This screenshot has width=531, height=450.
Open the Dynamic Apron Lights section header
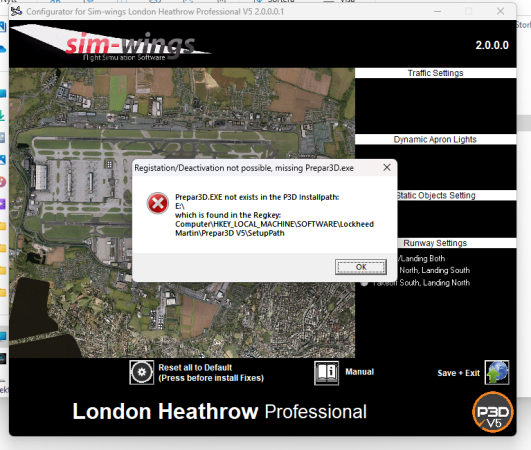click(436, 139)
